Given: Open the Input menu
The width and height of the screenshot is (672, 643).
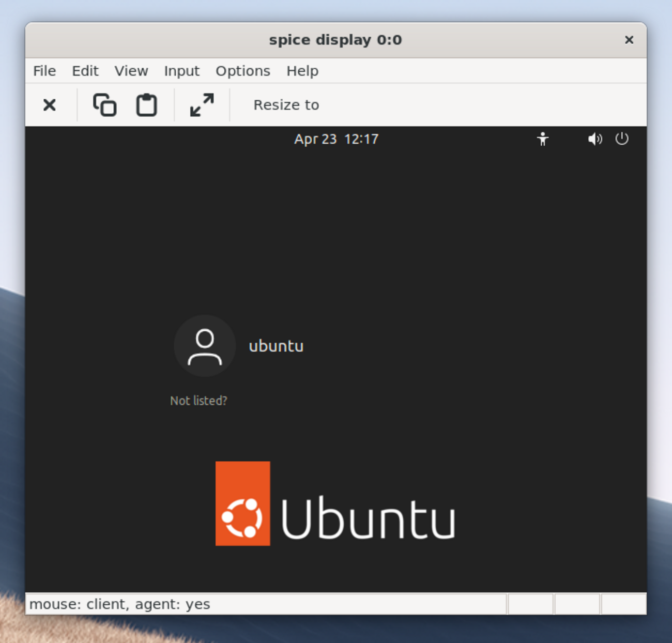Looking at the screenshot, I should (x=181, y=71).
